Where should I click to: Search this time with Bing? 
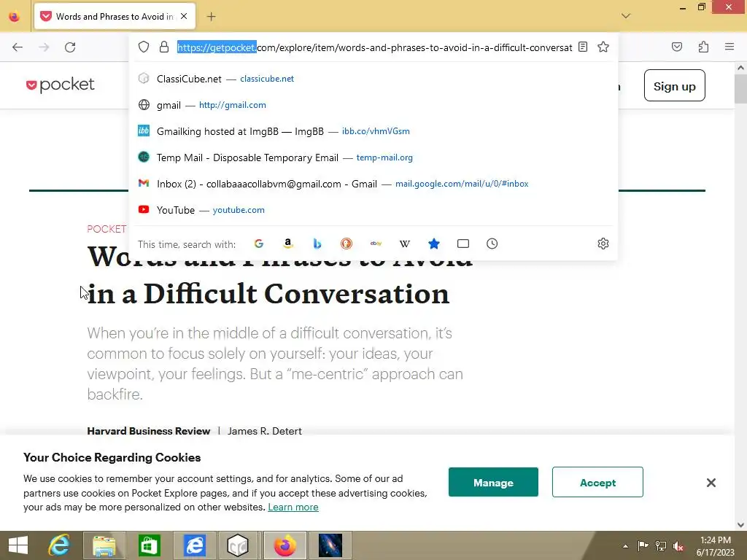coord(317,244)
